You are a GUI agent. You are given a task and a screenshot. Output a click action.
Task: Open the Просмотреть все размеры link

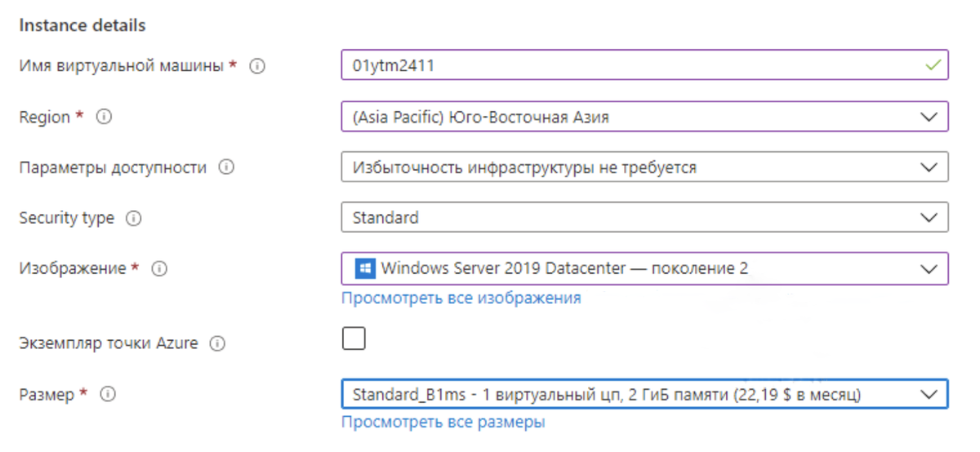tap(443, 423)
